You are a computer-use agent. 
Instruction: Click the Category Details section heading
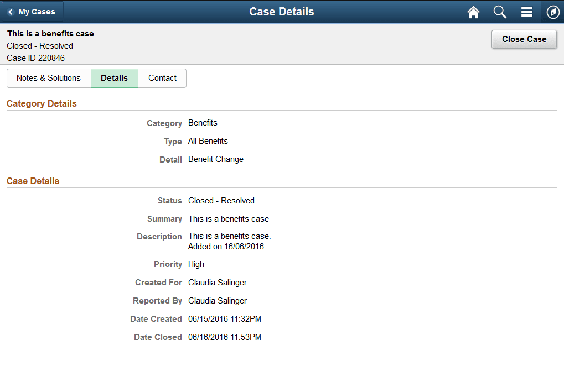(x=42, y=103)
